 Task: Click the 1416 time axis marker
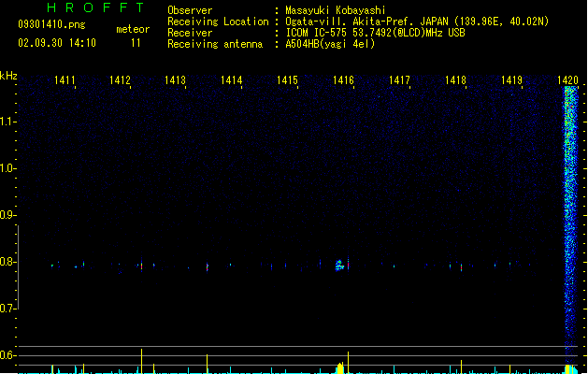[x=343, y=80]
